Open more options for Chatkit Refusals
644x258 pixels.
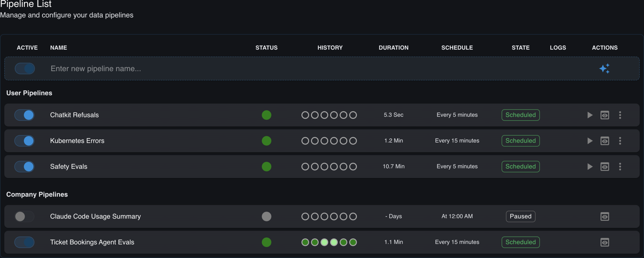tap(620, 115)
